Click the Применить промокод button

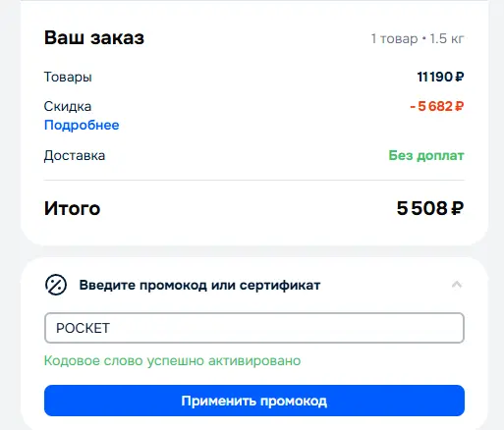[254, 401]
